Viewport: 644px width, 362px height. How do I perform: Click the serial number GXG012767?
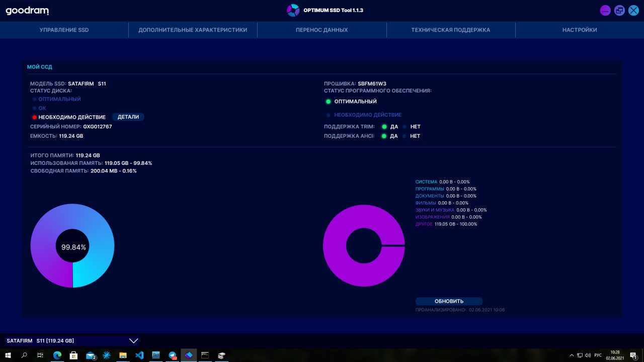pyautogui.click(x=98, y=127)
